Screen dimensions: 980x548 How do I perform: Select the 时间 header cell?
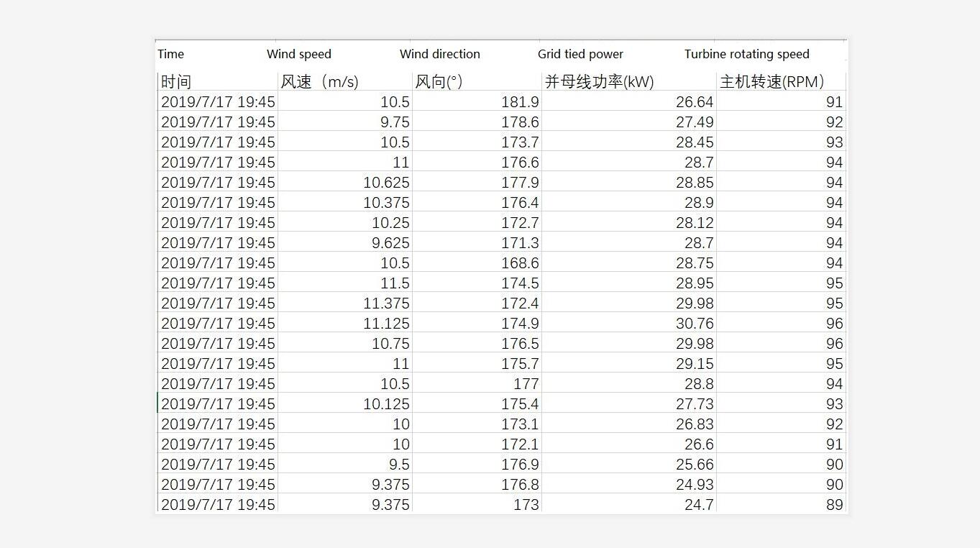217,81
